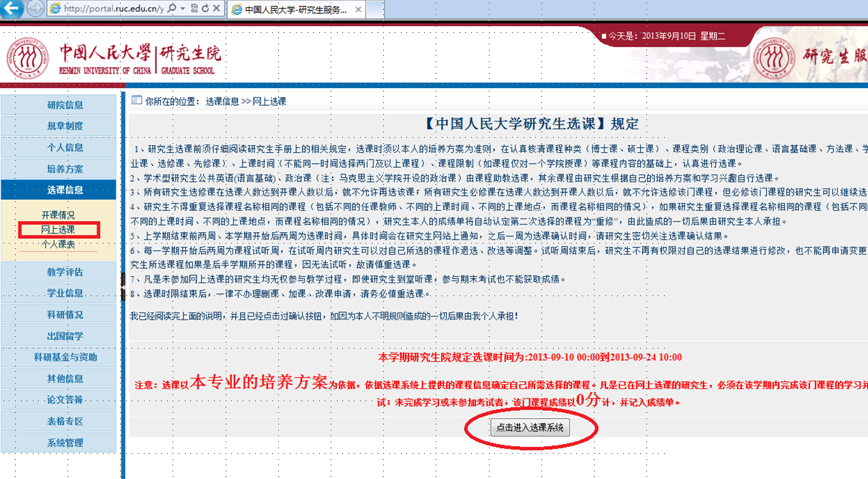This screenshot has width=868, height=479.
Task: Click rule 8 text 选课时限结束后
Action: tap(281, 293)
